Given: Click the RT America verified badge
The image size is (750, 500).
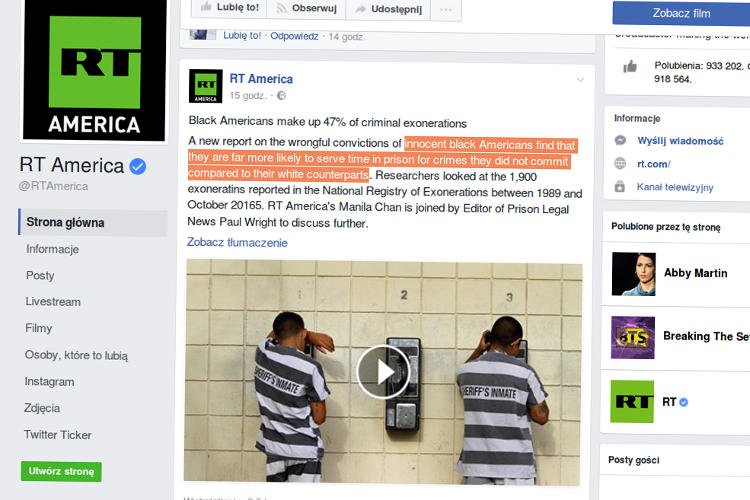Looking at the screenshot, I should click(138, 166).
